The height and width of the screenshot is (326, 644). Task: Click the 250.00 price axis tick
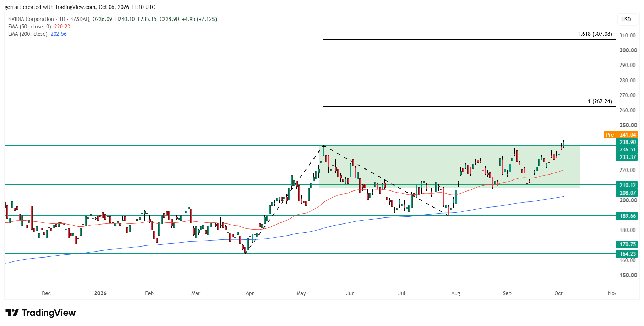pyautogui.click(x=628, y=125)
